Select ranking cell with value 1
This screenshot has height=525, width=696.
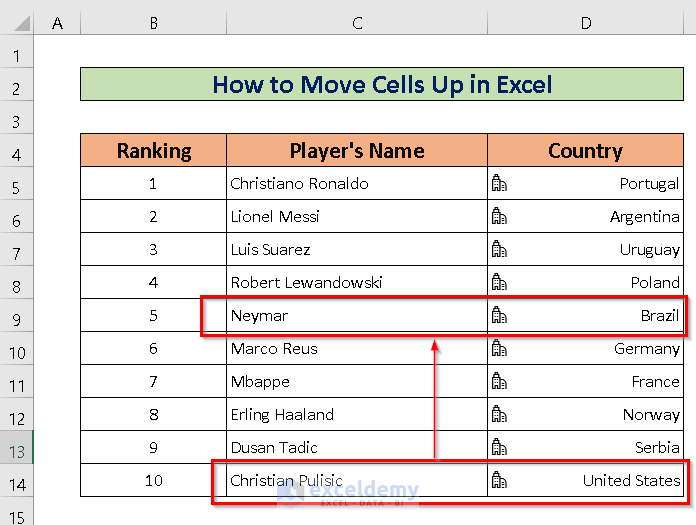[154, 183]
